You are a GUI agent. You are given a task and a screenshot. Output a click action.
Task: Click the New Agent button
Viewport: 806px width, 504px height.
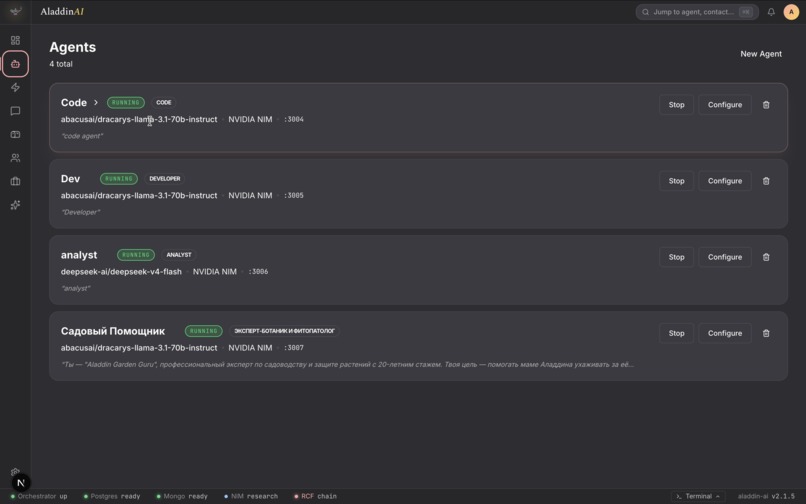point(761,53)
